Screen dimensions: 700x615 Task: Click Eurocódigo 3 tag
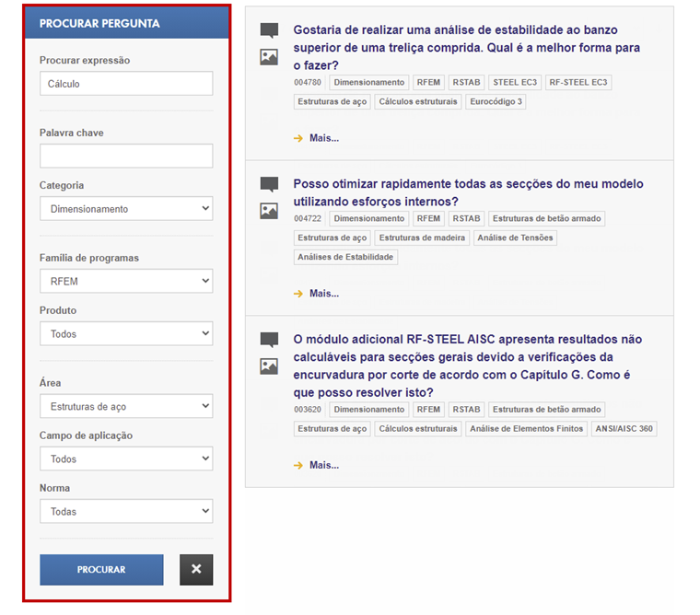496,102
